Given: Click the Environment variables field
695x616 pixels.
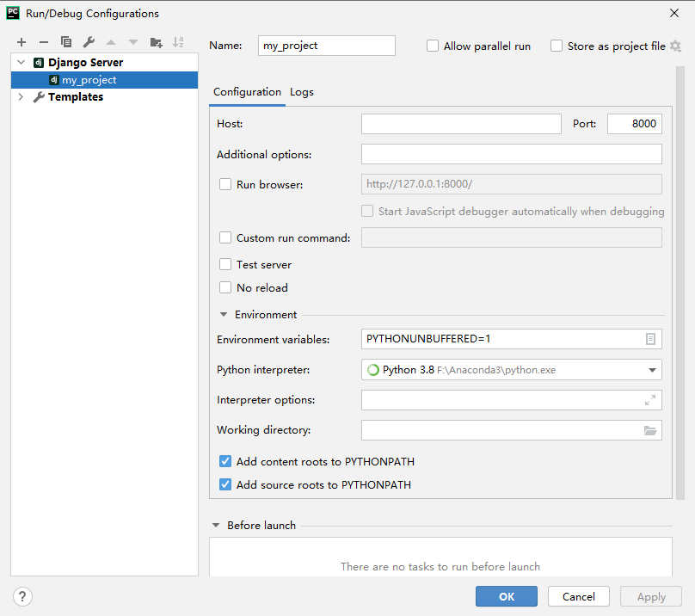Looking at the screenshot, I should click(512, 339).
